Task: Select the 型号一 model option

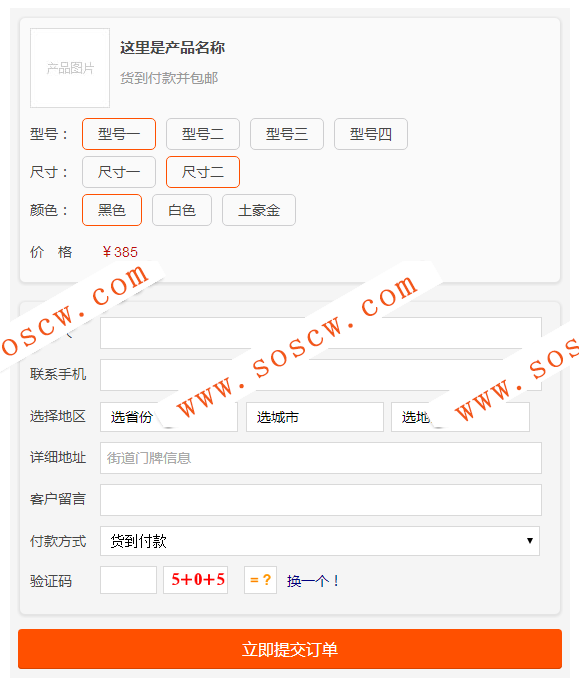Action: point(119,134)
